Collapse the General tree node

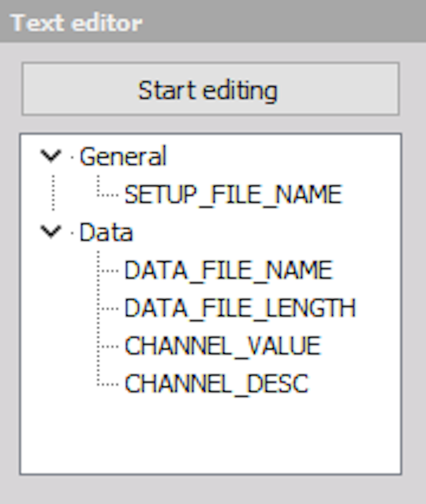(x=51, y=156)
